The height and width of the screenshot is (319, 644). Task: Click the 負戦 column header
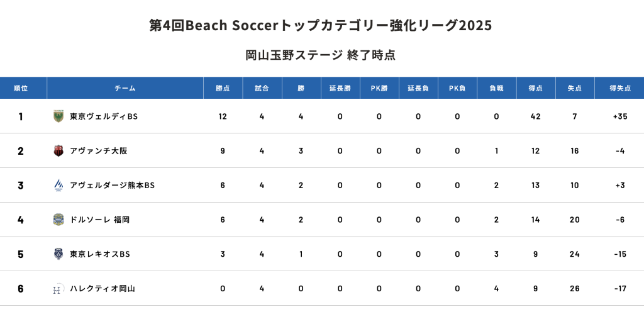point(497,88)
